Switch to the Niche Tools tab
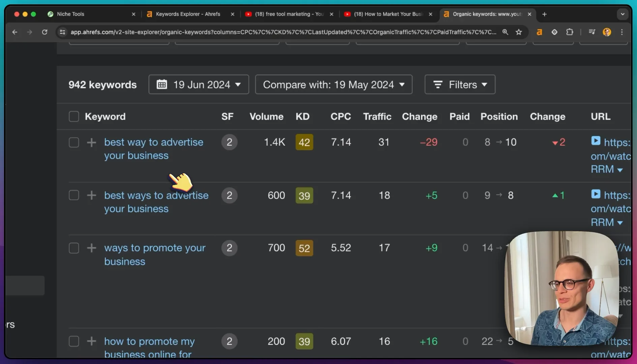 tap(91, 14)
